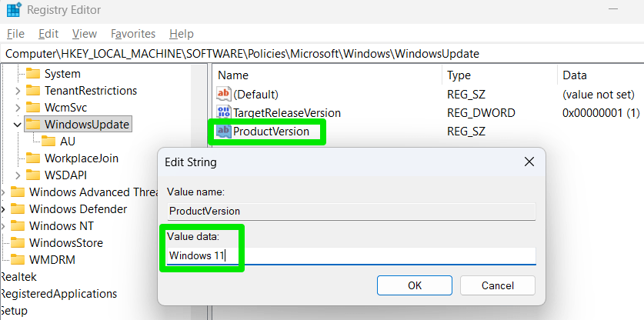Click the registry path address bar
This screenshot has height=320, width=644.
(x=308, y=54)
